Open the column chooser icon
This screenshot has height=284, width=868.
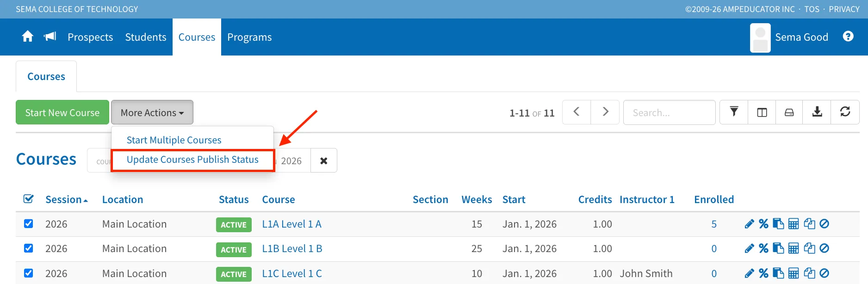click(762, 112)
